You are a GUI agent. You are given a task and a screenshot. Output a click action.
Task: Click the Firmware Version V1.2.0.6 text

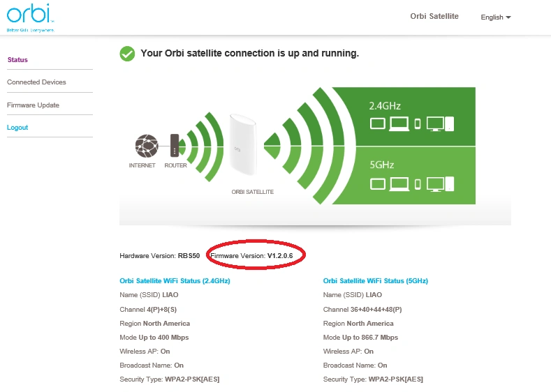[251, 256]
